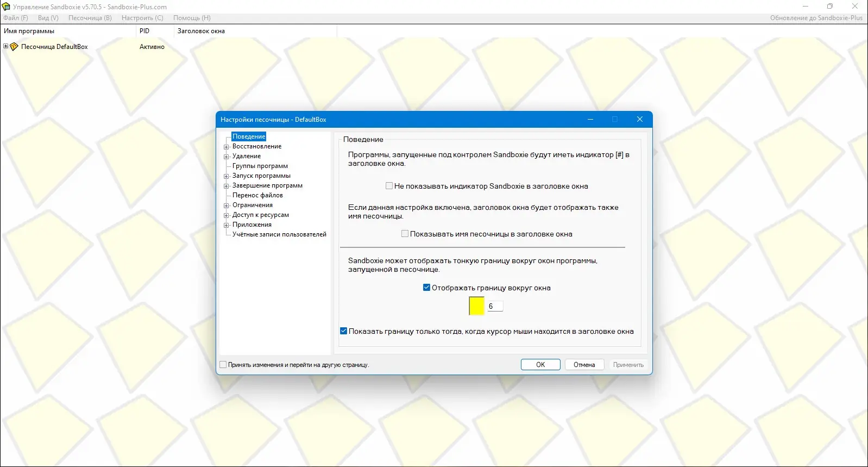Enable 'Не показывать индикатор Sandboxie' checkbox
Image resolution: width=868 pixels, height=467 pixels.
coord(389,186)
